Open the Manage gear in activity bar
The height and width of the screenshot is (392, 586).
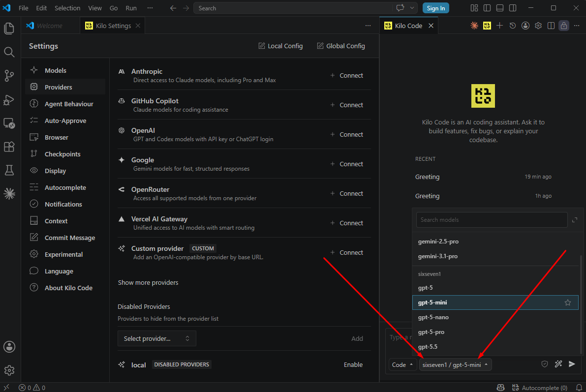pos(9,370)
